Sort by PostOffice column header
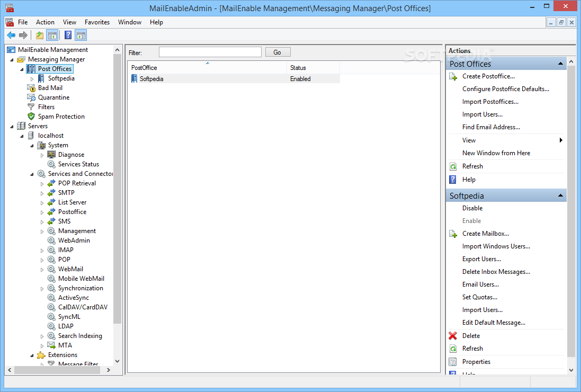 pyautogui.click(x=207, y=68)
